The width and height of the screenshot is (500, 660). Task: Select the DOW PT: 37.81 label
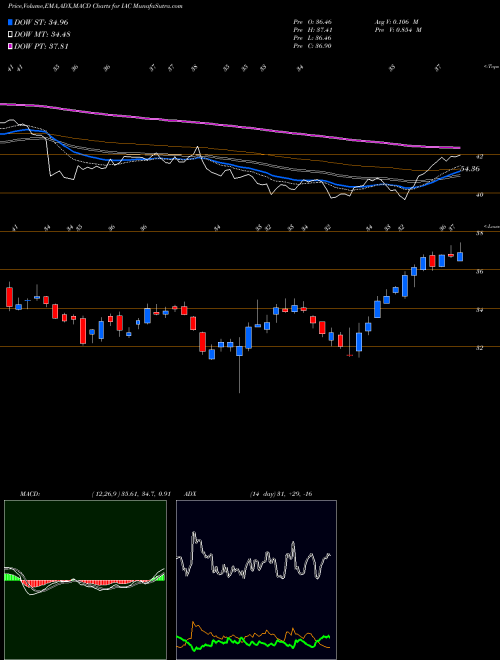coord(41,46)
